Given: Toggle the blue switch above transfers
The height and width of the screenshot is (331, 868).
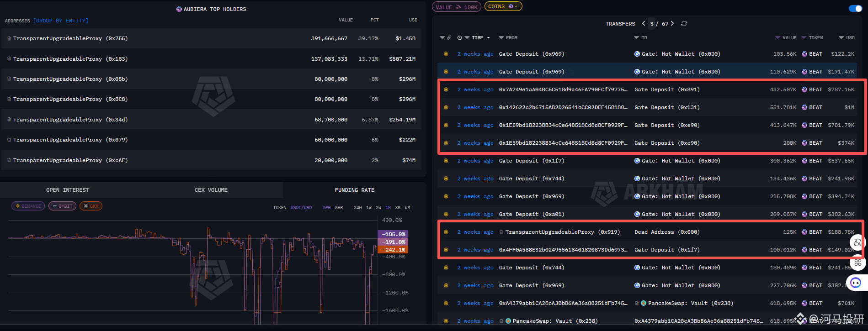Looking at the screenshot, I should click(x=855, y=8).
